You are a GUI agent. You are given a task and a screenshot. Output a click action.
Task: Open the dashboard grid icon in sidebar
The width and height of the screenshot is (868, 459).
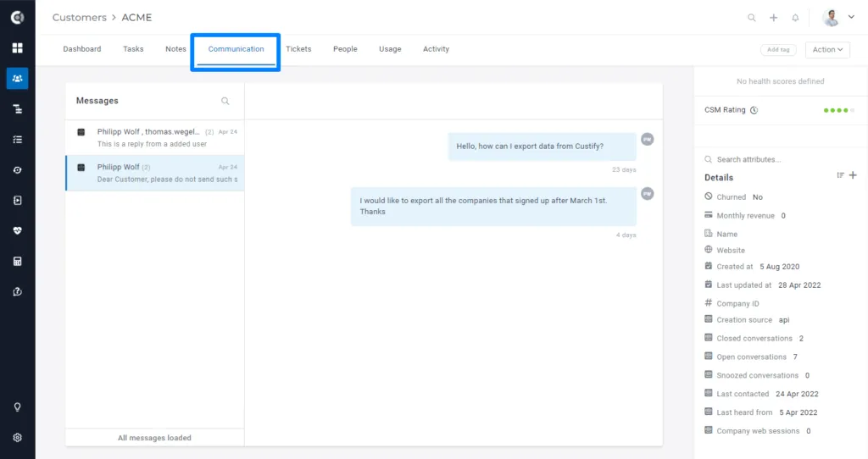pos(17,48)
